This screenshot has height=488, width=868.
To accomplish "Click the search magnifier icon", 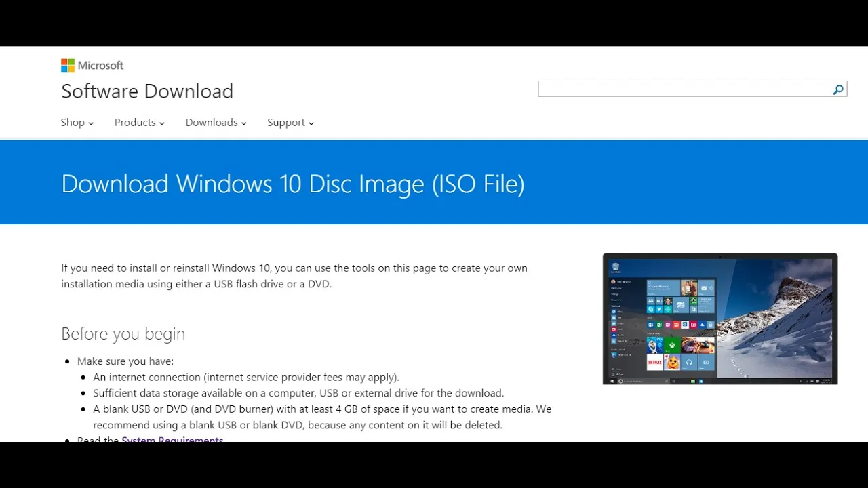I will pyautogui.click(x=838, y=89).
